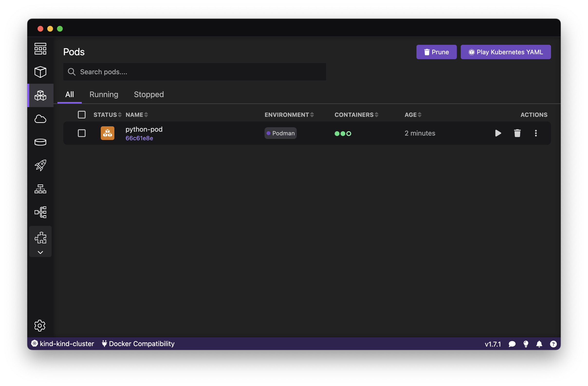Open Extensions via the puzzle piece icon
Screen dimensions: 588x386
(x=40, y=237)
